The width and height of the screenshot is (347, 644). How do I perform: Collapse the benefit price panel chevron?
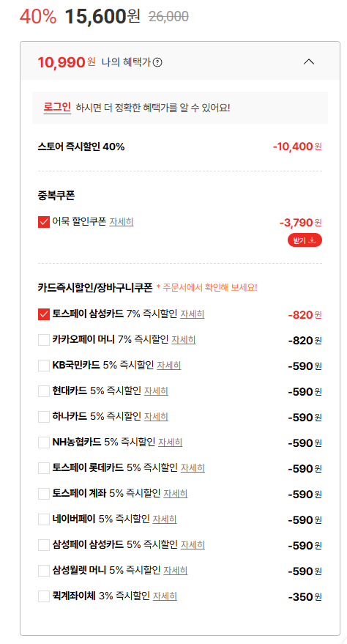(308, 62)
